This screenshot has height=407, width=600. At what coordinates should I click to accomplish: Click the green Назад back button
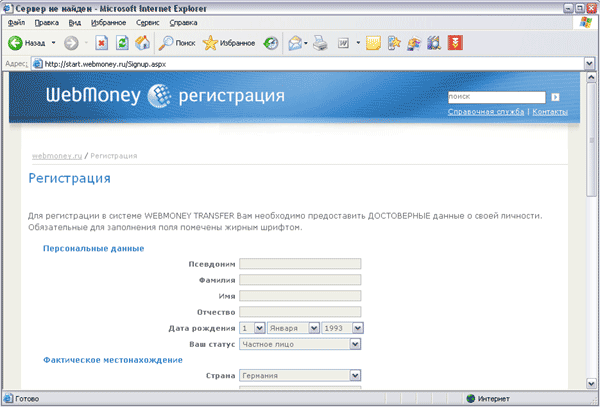[x=26, y=43]
